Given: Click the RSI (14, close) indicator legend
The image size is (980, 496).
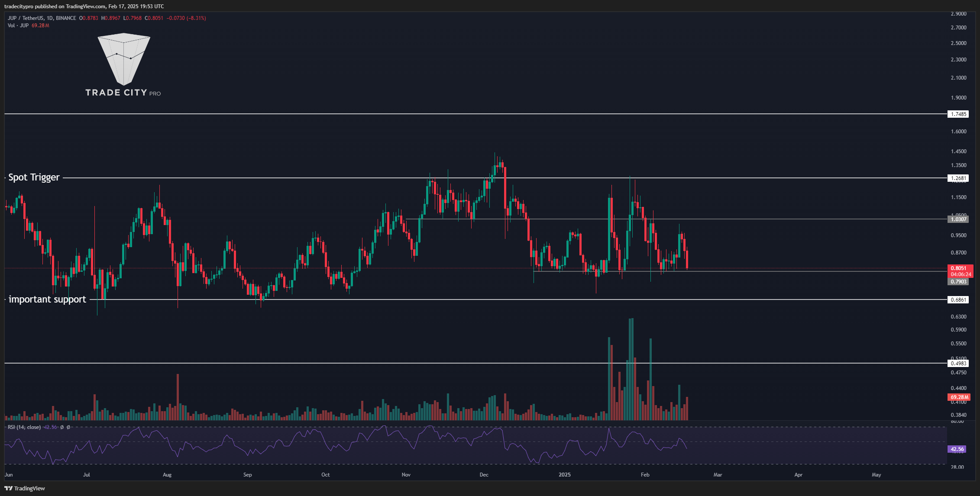Looking at the screenshot, I should [x=24, y=427].
